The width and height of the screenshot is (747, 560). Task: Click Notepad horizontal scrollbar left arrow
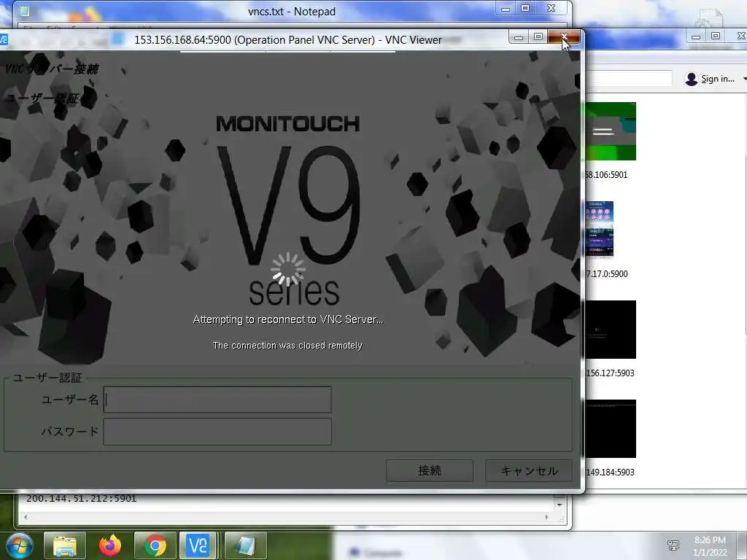pyautogui.click(x=26, y=517)
